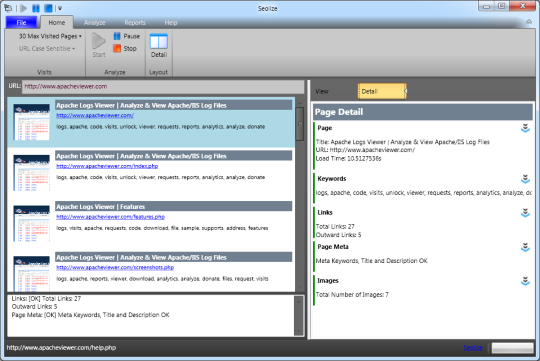Viewport: 540px width, 361px height.
Task: Click the features.php keywords line
Action: [162, 228]
